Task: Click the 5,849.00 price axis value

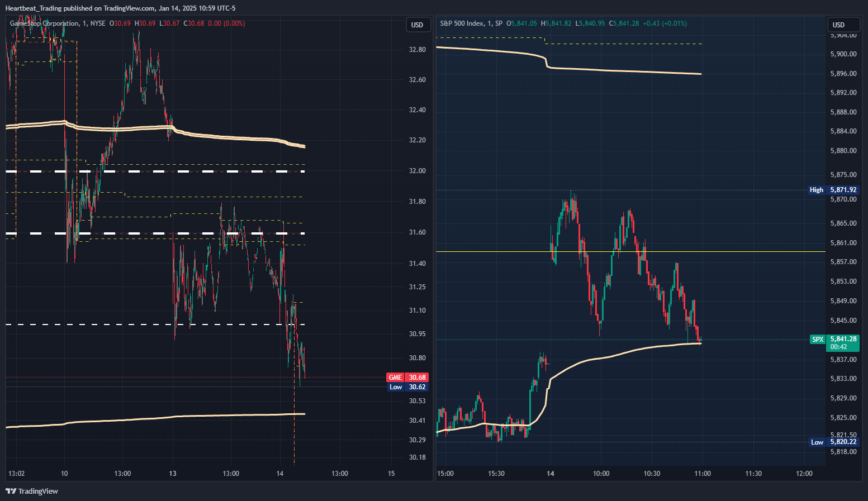Action: click(843, 301)
